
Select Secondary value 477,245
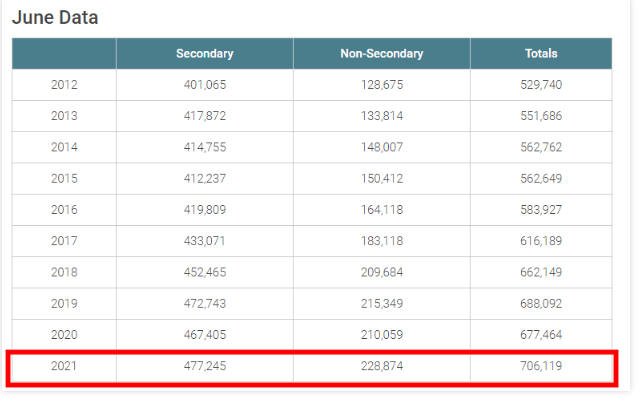(x=205, y=366)
